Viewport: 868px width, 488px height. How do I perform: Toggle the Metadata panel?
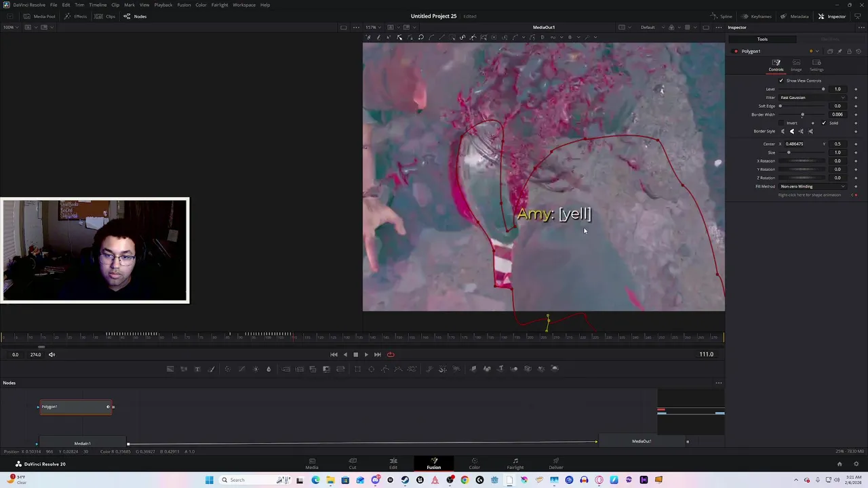(x=795, y=16)
